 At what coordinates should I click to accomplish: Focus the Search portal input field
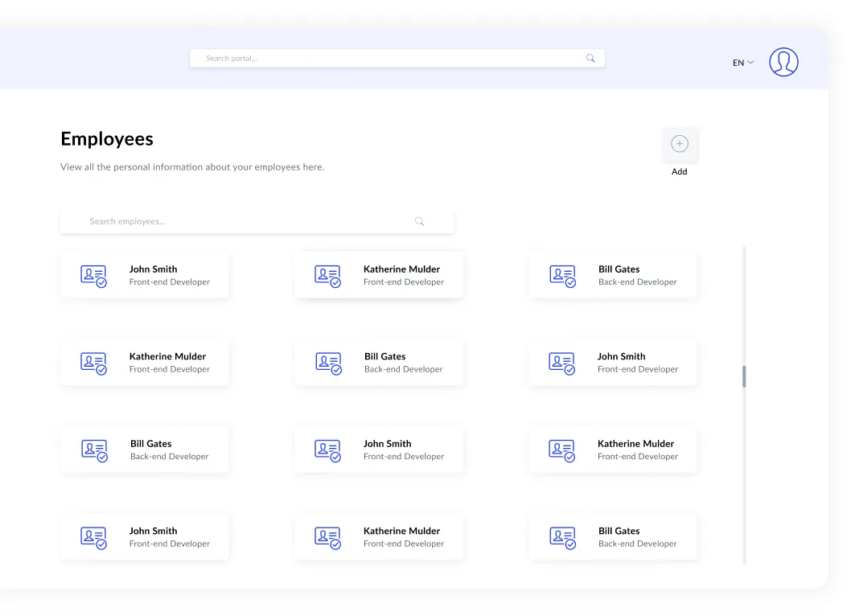pyautogui.click(x=397, y=59)
